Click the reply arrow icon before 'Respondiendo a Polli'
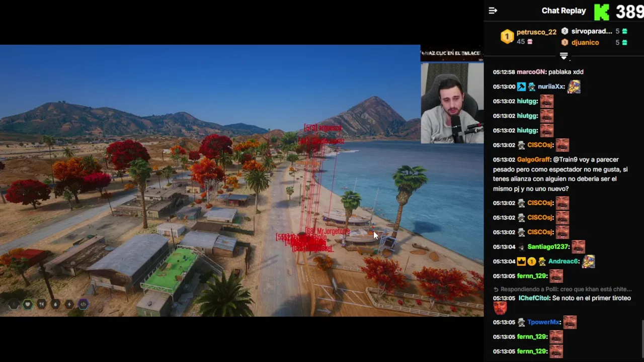 tap(496, 290)
